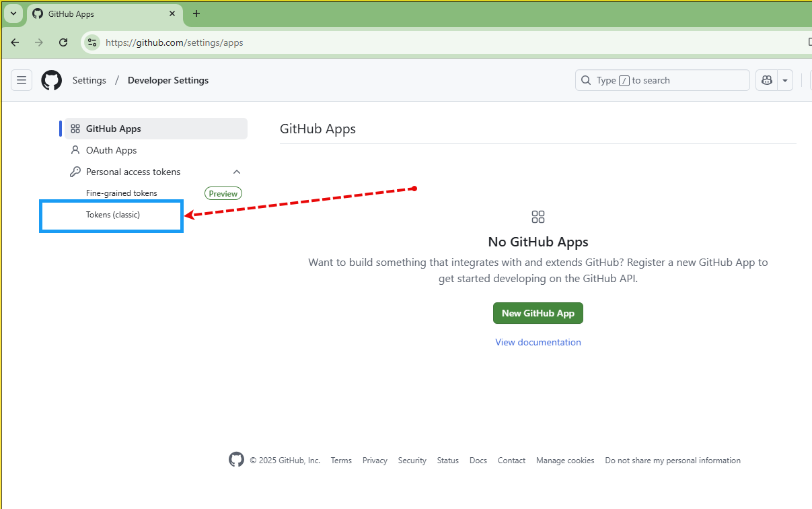Select OAuth Apps in the sidebar
Image resolution: width=812 pixels, height=509 pixels.
(x=156, y=150)
